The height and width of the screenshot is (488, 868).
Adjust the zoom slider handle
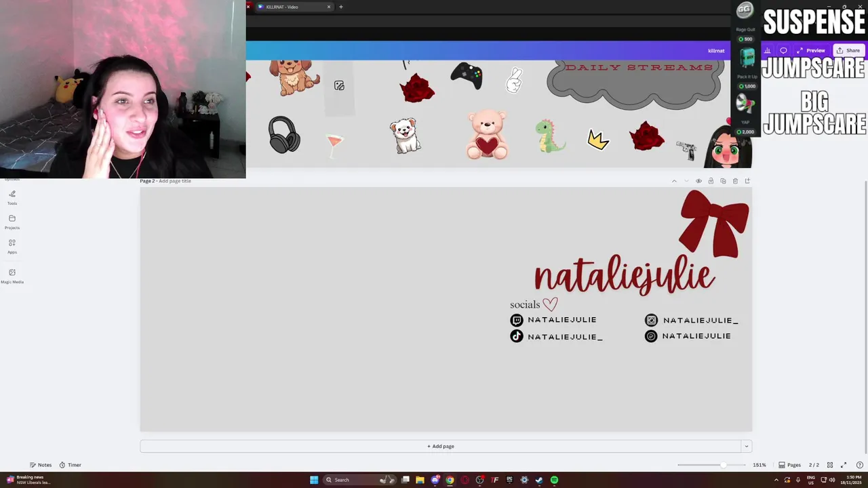(x=723, y=465)
